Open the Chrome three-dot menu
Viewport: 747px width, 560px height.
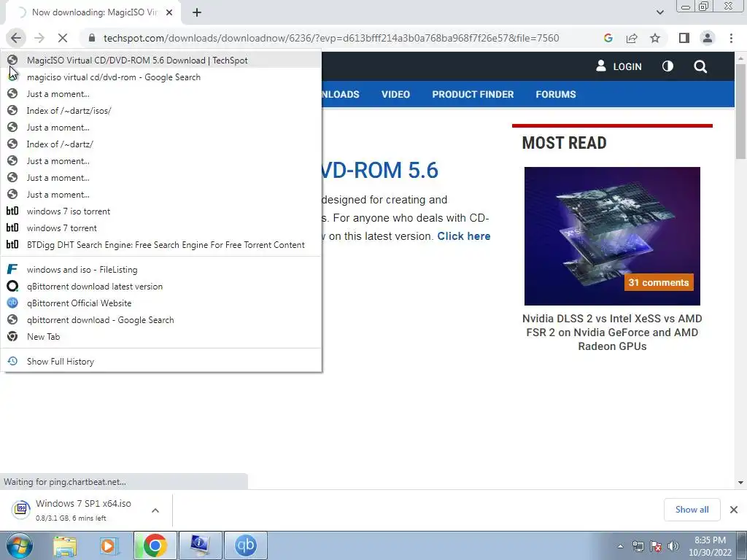[731, 38]
